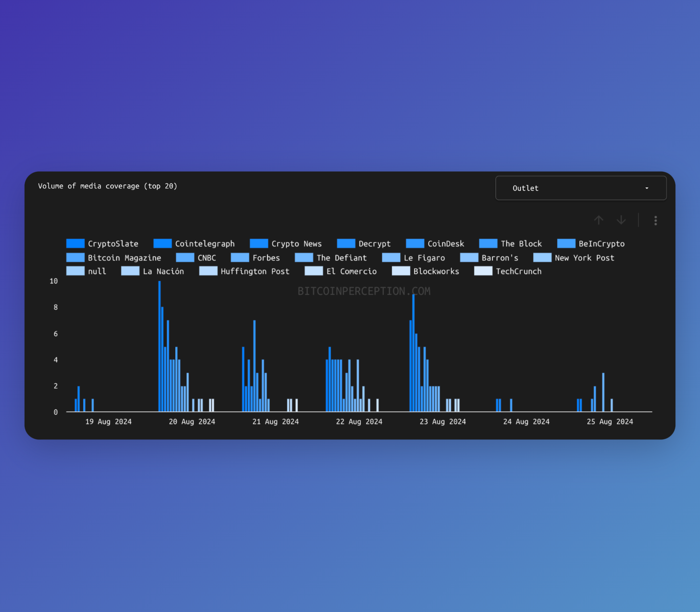The height and width of the screenshot is (612, 700).
Task: Hide the CNBC series swatch
Action: [x=185, y=258]
